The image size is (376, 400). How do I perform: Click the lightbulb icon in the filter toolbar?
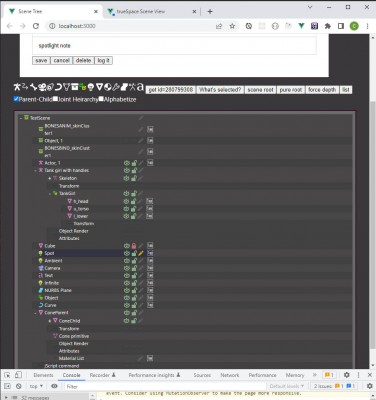click(x=91, y=87)
